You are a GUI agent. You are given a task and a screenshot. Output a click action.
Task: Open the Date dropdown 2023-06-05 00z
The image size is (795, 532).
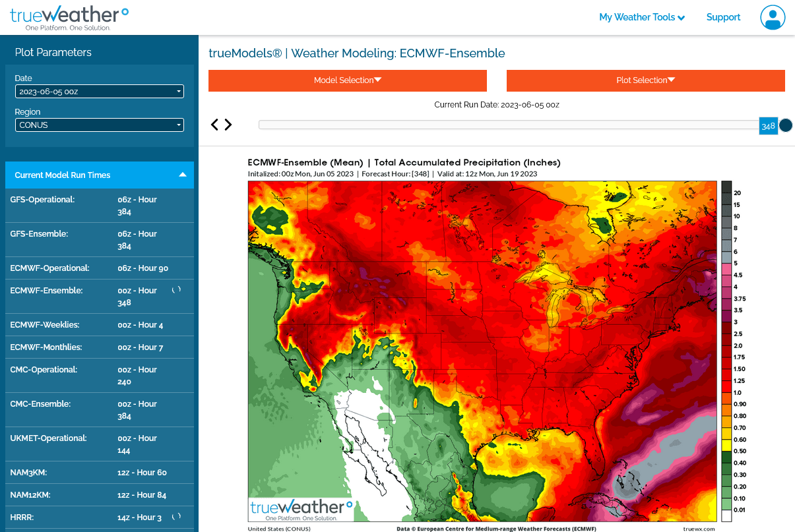[x=100, y=92]
